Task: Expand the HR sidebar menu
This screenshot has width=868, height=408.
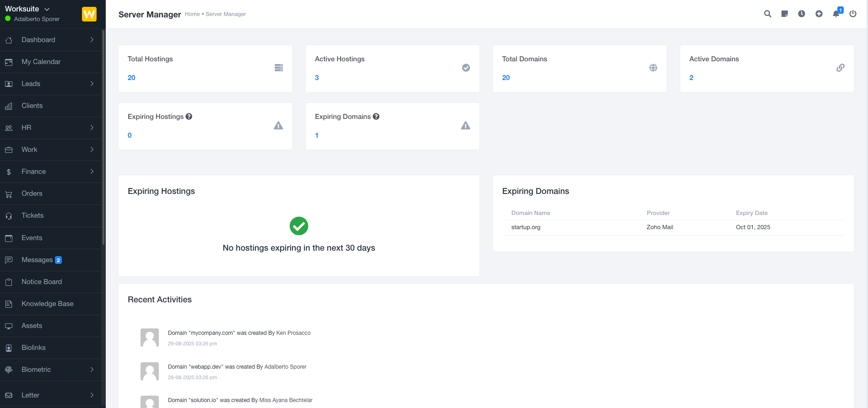Action: [x=50, y=128]
